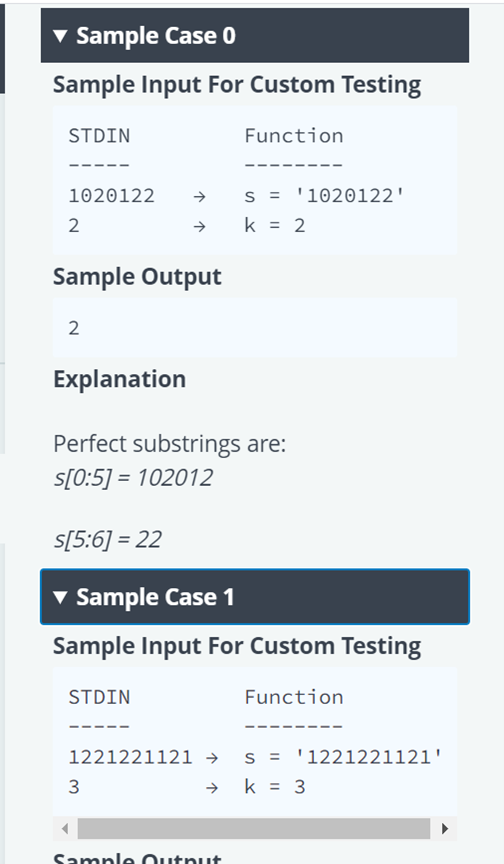Viewport: 504px width, 864px height.
Task: Click the s = '1221221121' function text
Action: (343, 757)
